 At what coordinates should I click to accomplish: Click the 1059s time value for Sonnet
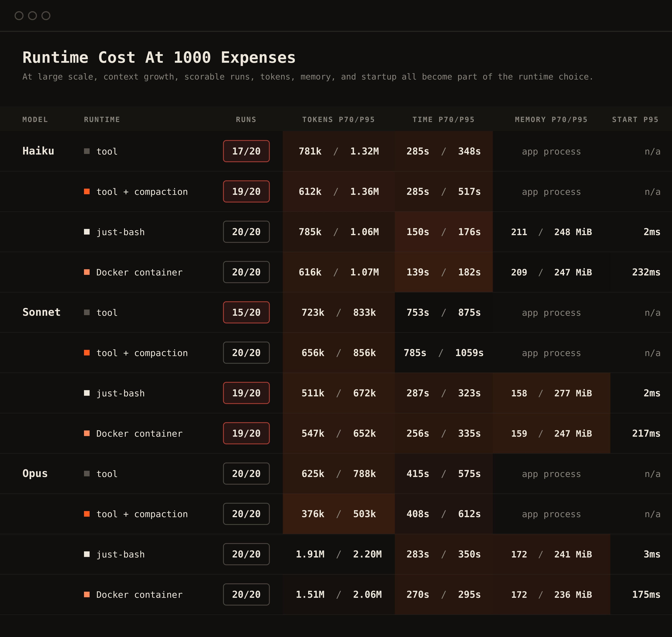pyautogui.click(x=469, y=353)
